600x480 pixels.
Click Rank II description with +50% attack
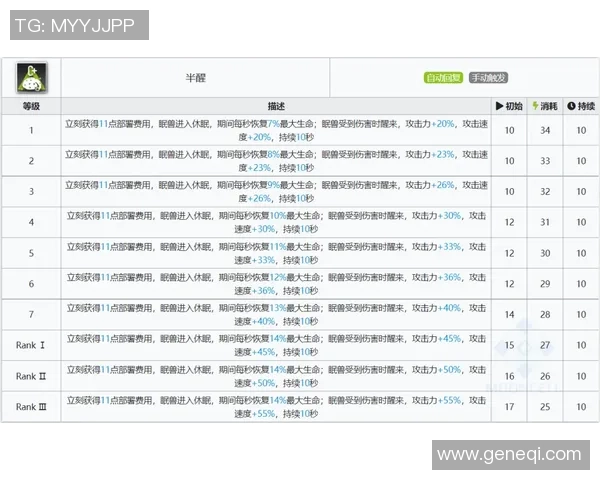(x=276, y=376)
